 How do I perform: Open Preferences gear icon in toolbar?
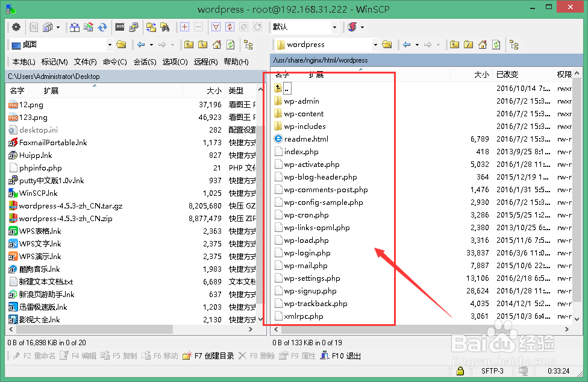(16, 27)
